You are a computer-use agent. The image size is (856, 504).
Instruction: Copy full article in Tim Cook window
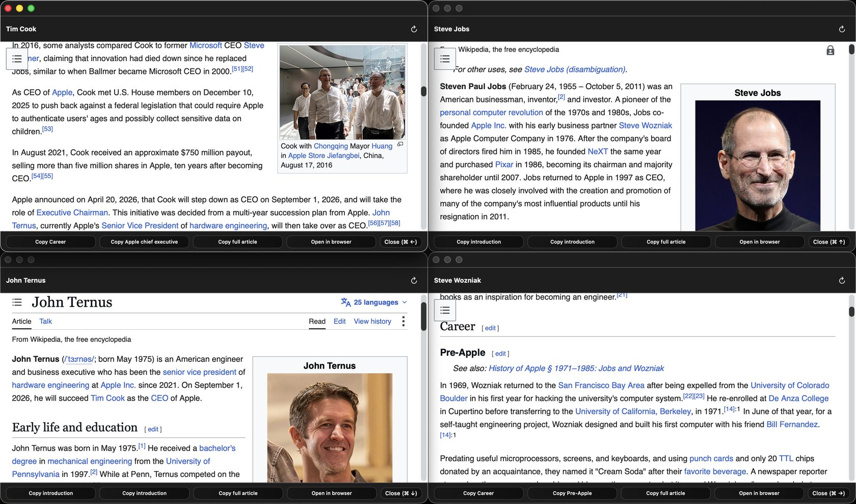click(x=237, y=242)
